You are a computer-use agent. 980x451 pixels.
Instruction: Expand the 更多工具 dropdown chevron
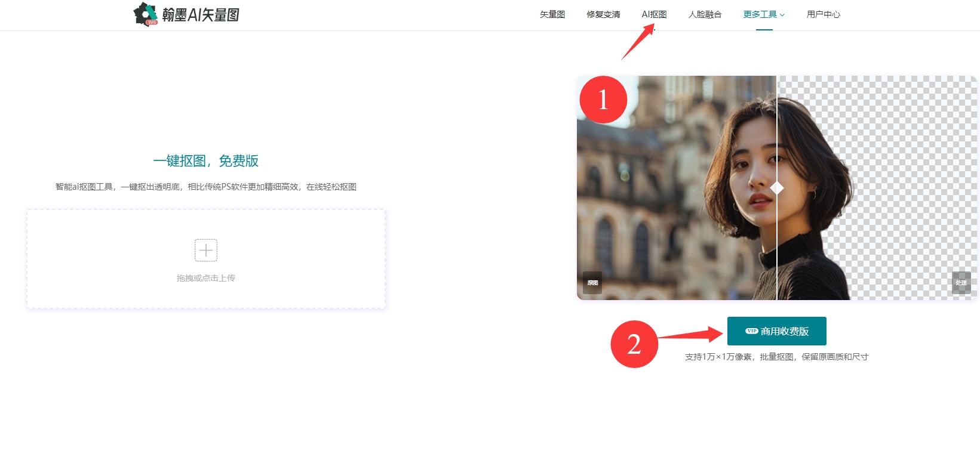pos(782,15)
